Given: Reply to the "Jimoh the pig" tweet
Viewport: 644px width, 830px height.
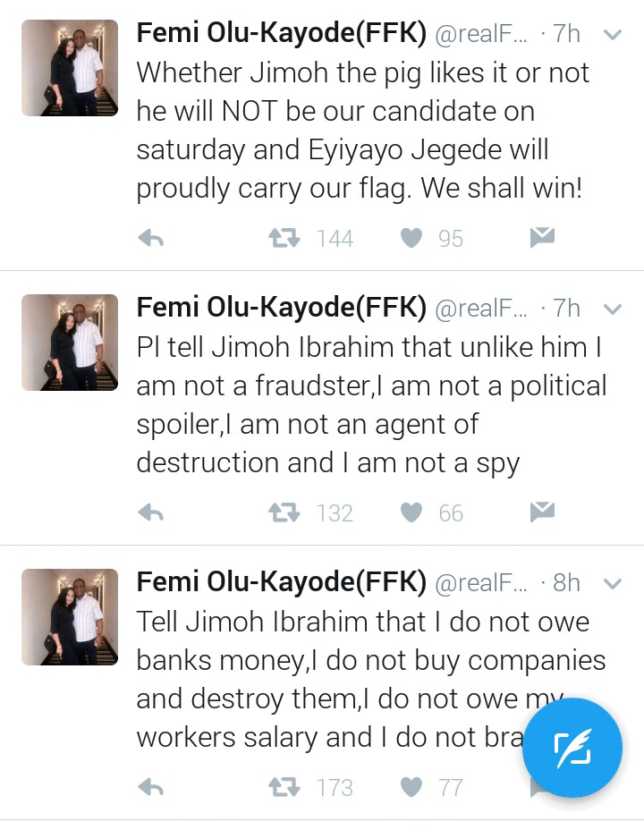Looking at the screenshot, I should click(x=151, y=238).
